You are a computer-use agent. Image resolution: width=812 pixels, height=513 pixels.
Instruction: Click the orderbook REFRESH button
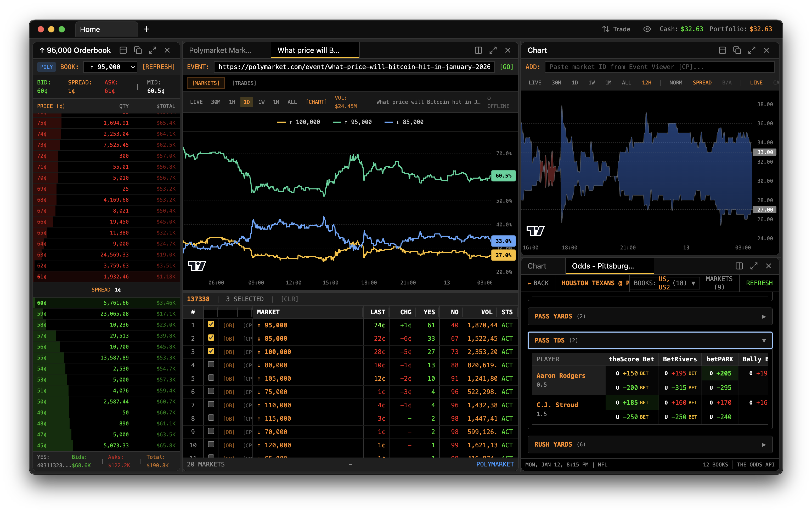[159, 67]
